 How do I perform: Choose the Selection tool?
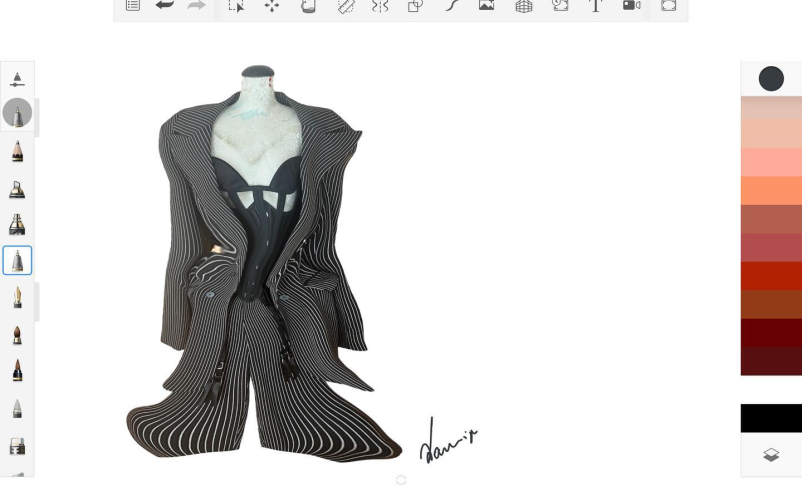(x=236, y=6)
